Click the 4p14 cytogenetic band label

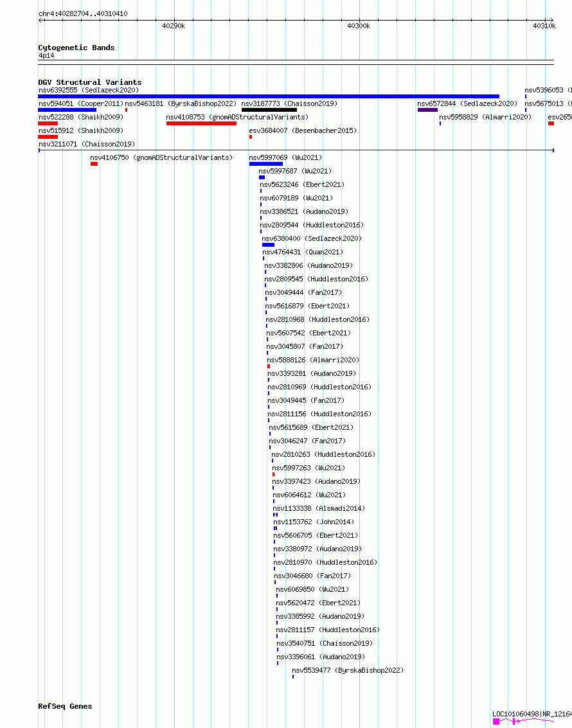46,55
